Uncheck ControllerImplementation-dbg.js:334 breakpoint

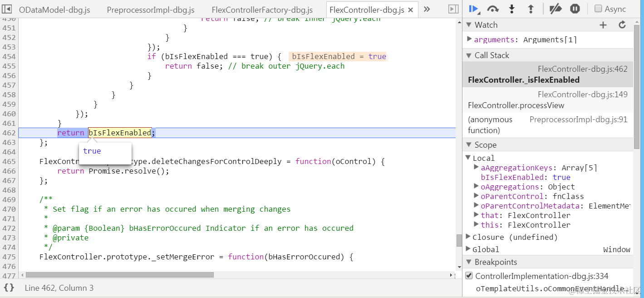pos(469,276)
